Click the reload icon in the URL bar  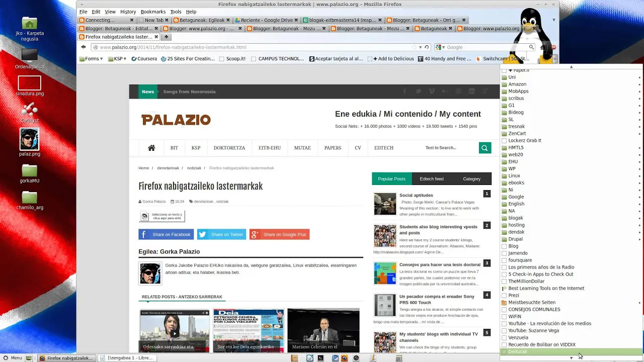tap(427, 47)
